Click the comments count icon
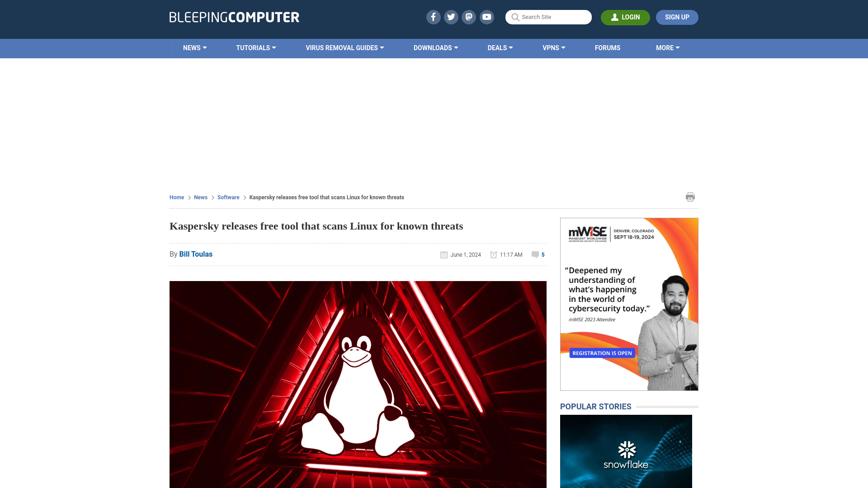Image resolution: width=868 pixels, height=488 pixels. 535,254
